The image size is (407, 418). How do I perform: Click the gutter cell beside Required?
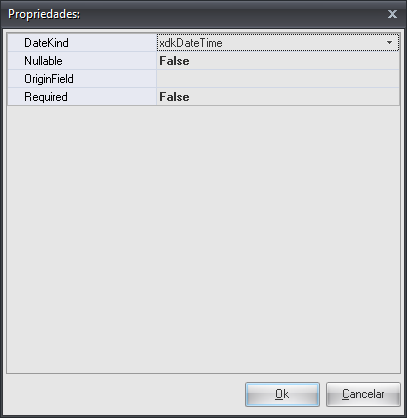point(15,97)
